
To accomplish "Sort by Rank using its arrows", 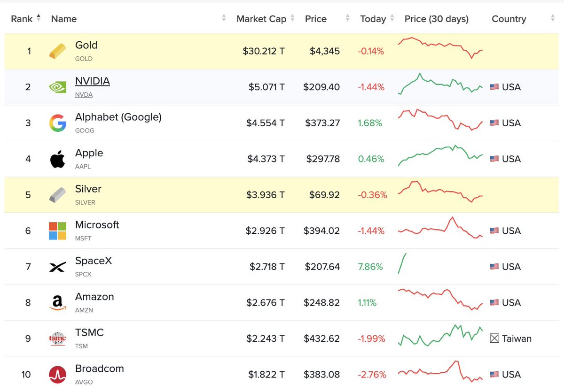I will [39, 18].
